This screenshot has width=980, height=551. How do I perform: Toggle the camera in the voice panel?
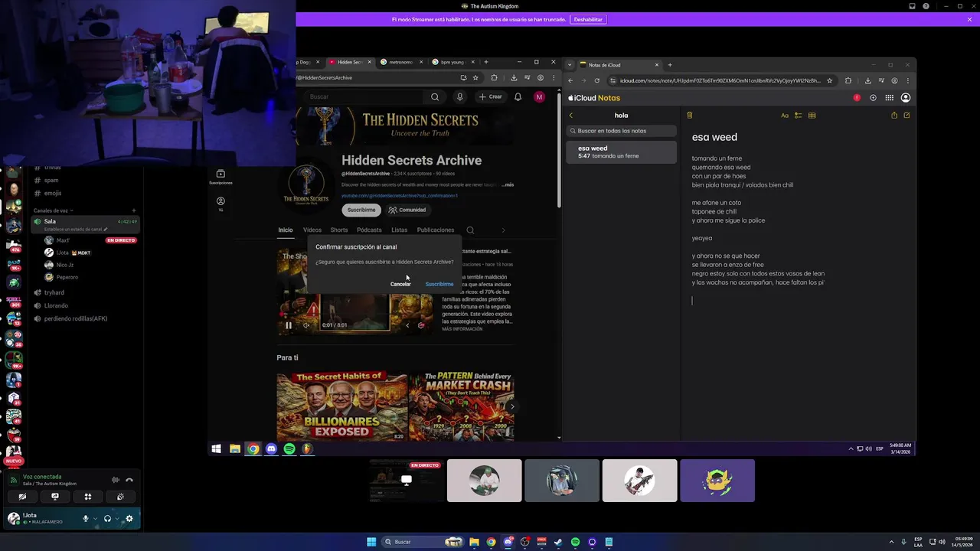[22, 497]
